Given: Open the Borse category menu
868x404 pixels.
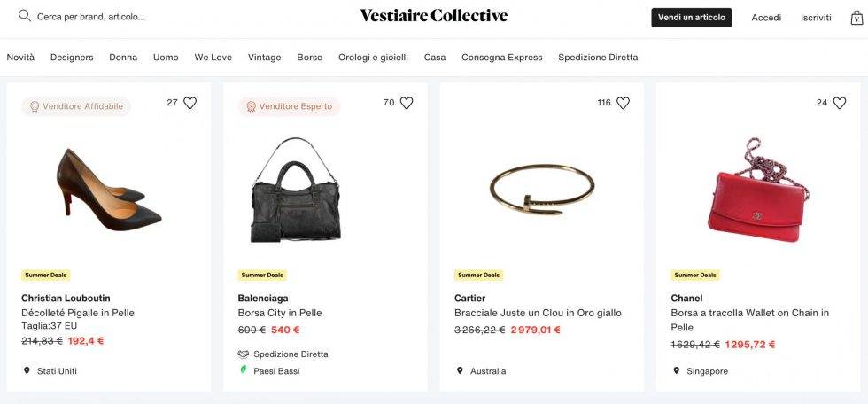Looking at the screenshot, I should (309, 58).
